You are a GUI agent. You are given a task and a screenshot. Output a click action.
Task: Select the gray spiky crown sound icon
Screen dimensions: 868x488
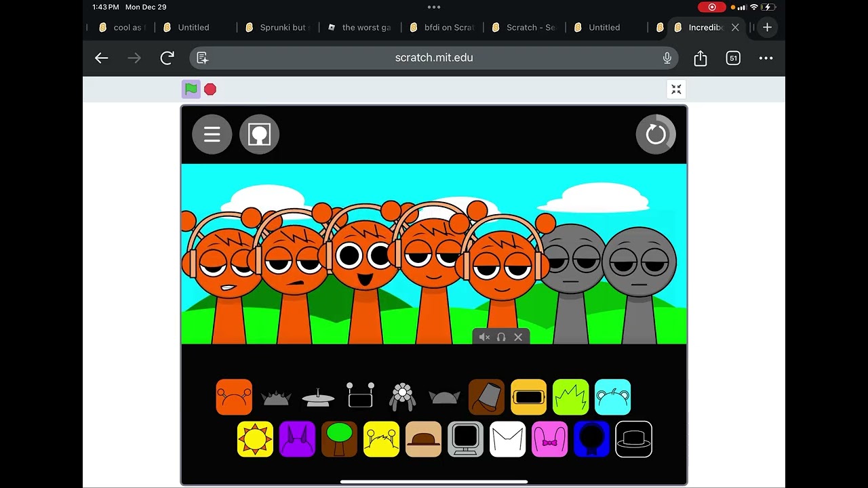pos(276,398)
